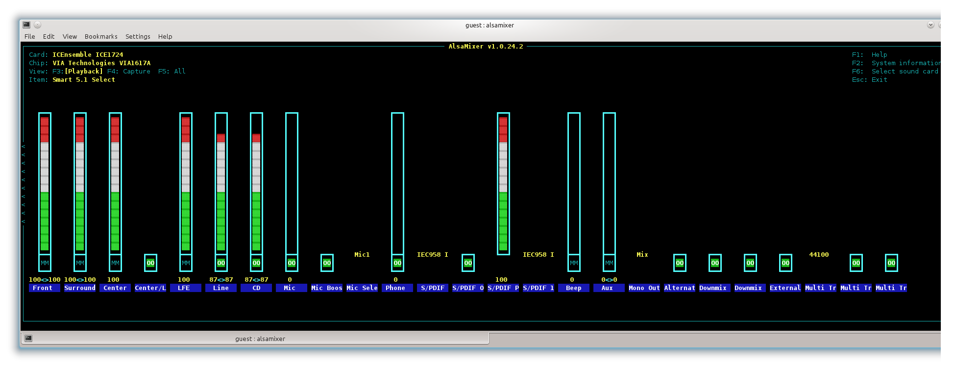
Task: Open the Settings menu
Action: (x=138, y=36)
